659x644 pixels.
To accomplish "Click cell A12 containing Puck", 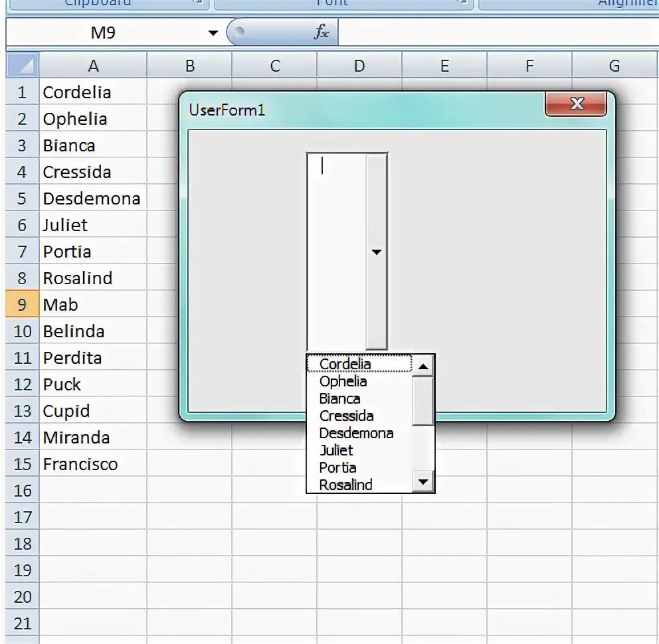I will tap(93, 384).
